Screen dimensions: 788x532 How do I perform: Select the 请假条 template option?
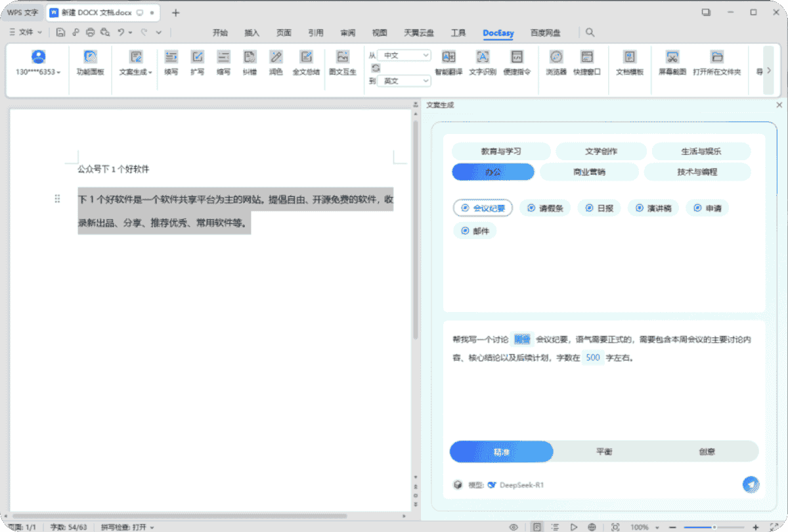pos(544,208)
